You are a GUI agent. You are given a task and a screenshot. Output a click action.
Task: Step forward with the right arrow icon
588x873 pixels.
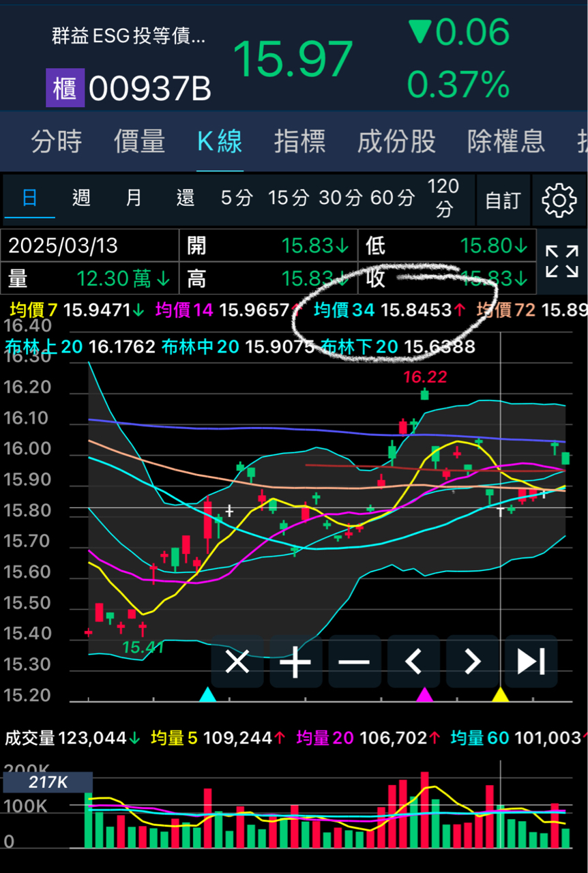coord(471,662)
